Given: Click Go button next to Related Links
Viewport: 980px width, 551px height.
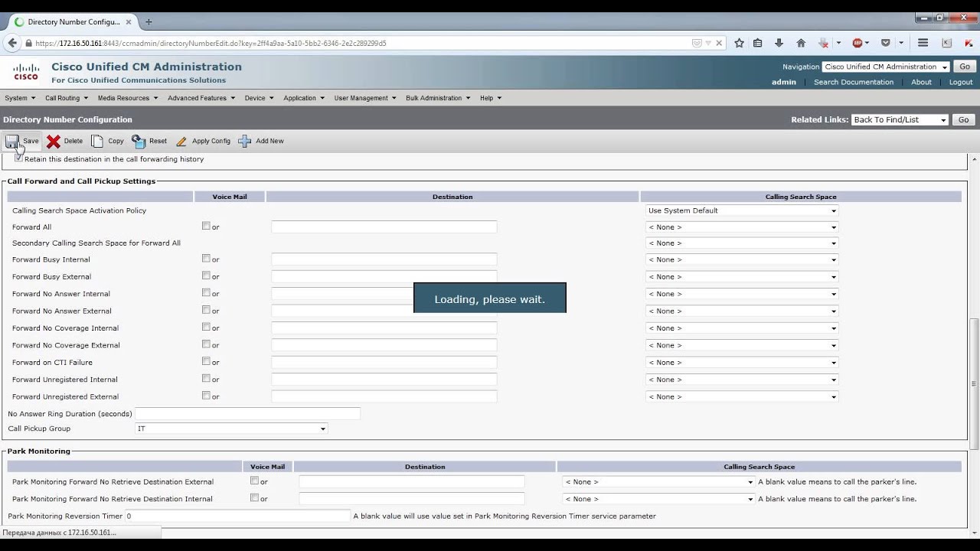Looking at the screenshot, I should coord(964,119).
